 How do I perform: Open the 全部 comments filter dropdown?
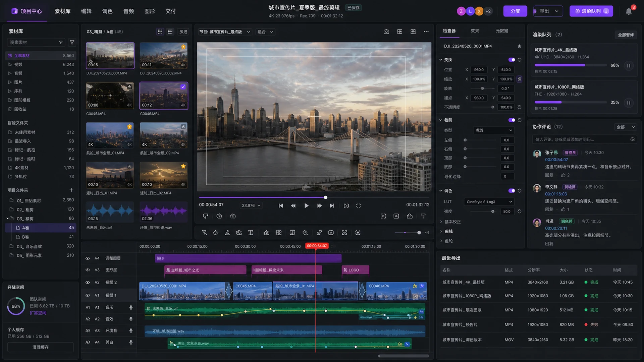pyautogui.click(x=626, y=127)
